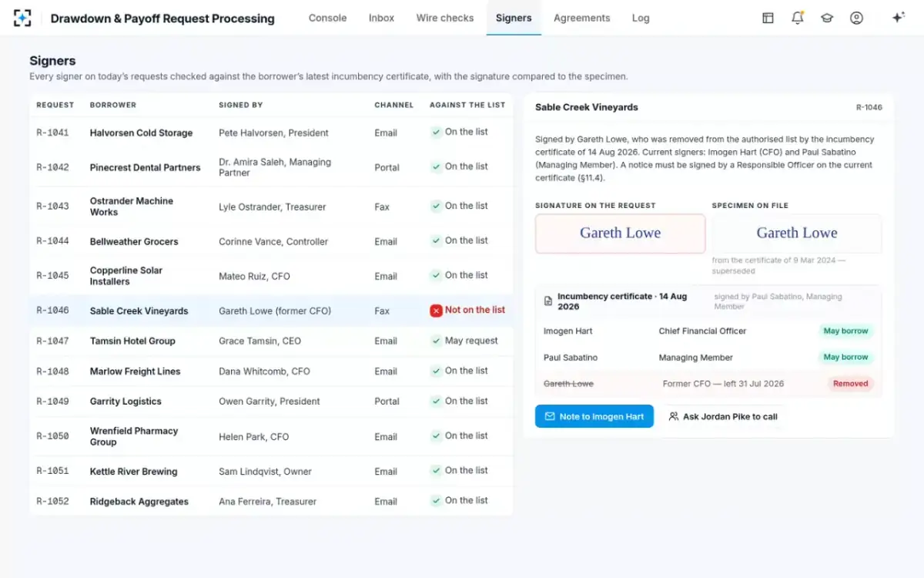The image size is (924, 578).
Task: Click the May request status text
Action: (x=471, y=341)
